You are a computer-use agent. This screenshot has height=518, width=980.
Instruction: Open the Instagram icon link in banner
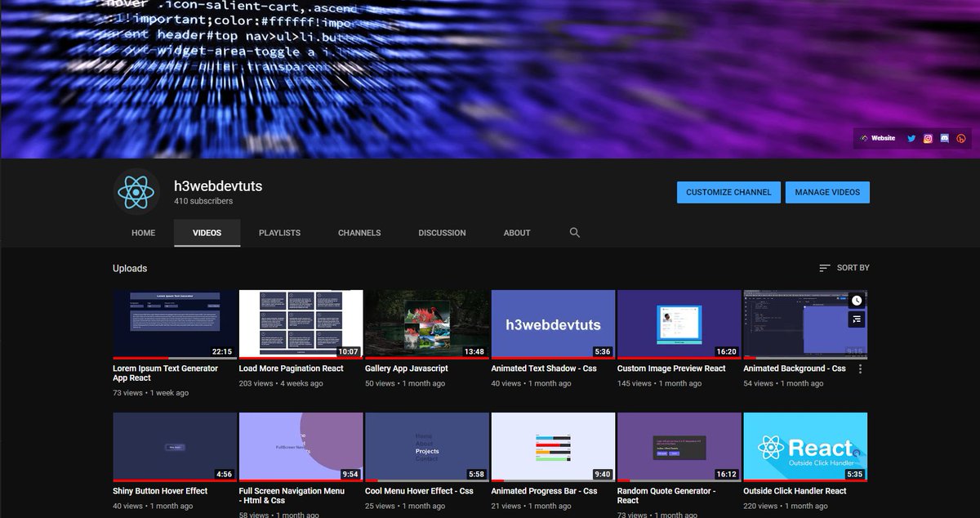tap(929, 139)
